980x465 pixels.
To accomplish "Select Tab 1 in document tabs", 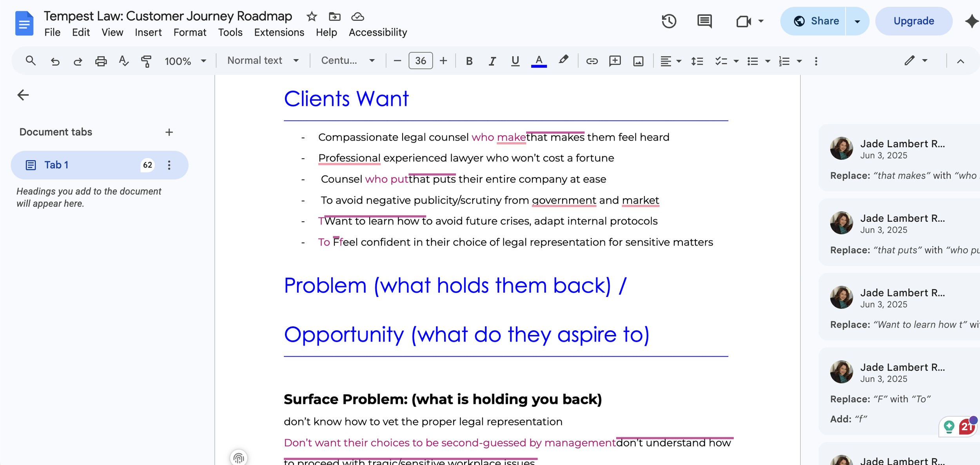I will [x=100, y=165].
